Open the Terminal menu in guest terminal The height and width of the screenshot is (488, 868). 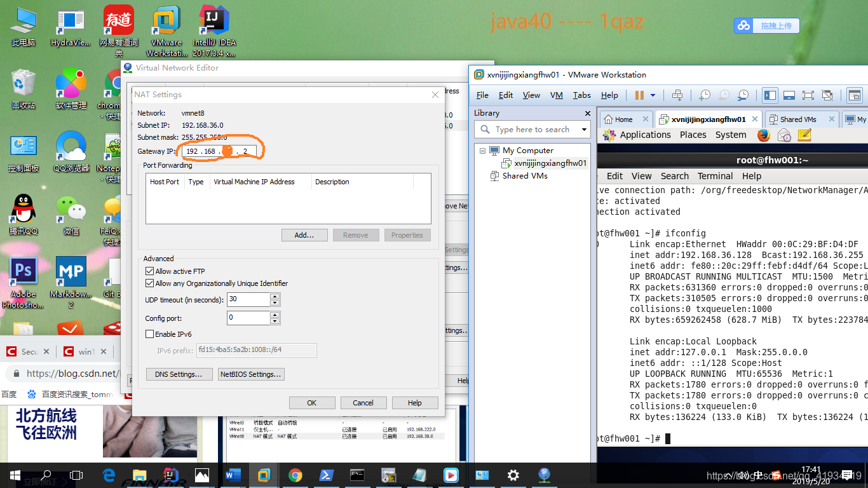pyautogui.click(x=715, y=176)
